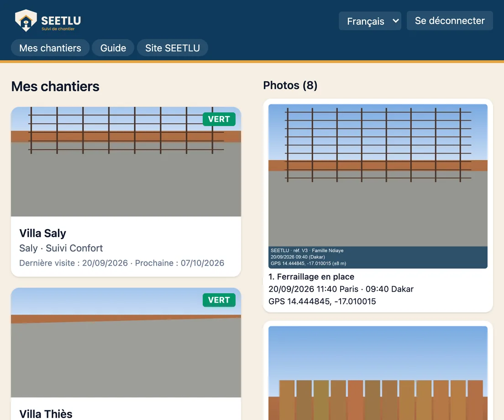Open the Français language dropdown
Image resolution: width=504 pixels, height=420 pixels.
coord(370,21)
